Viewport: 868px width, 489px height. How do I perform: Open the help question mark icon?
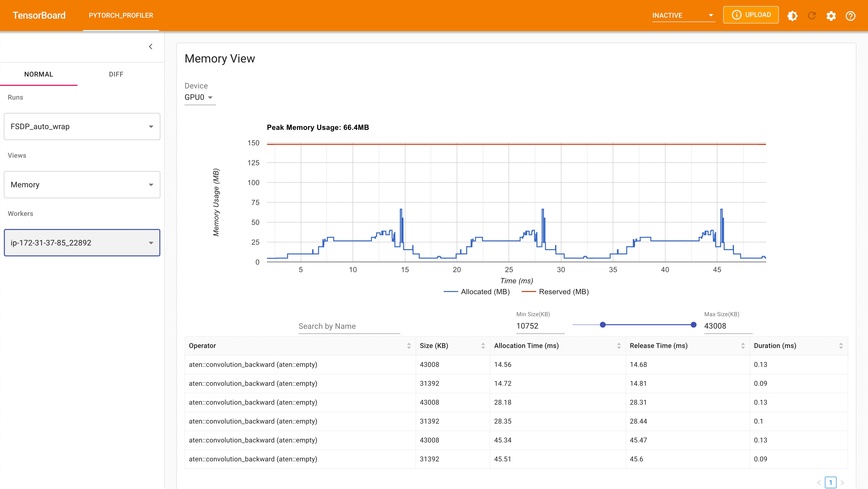tap(851, 16)
